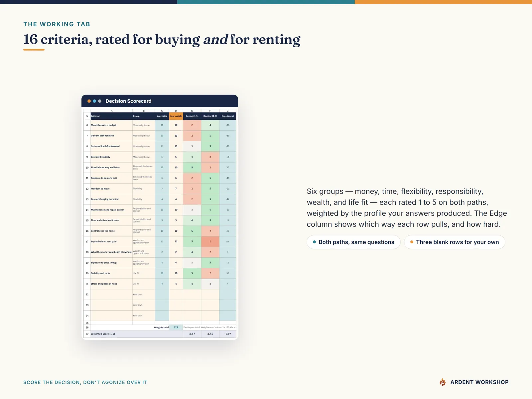
Task: Select the 'Monthly cost vs. budget' cell
Action: (x=111, y=125)
